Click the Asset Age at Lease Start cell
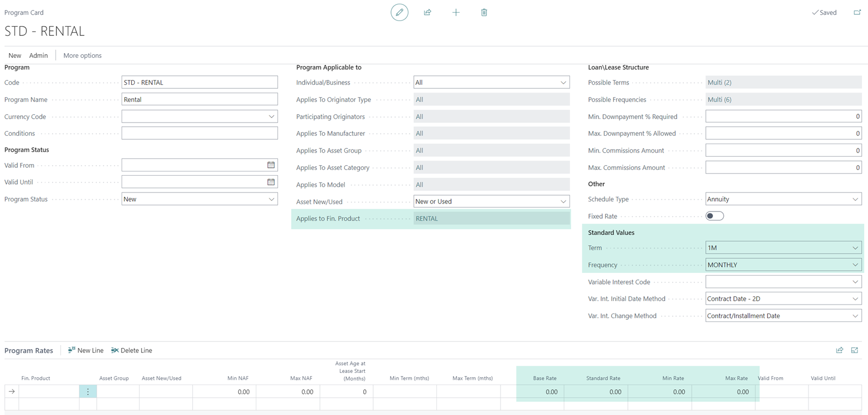This screenshot has width=868, height=415. point(346,392)
